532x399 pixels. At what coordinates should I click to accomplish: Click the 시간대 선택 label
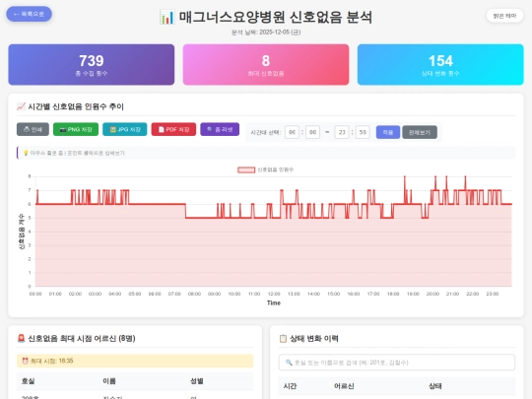[266, 132]
